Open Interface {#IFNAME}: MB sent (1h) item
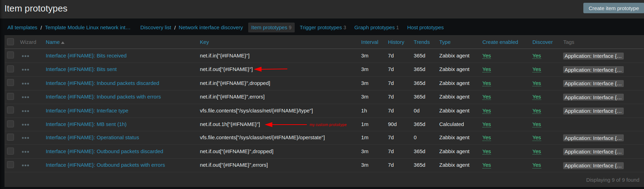The height and width of the screenshot is (189, 644). (86, 124)
